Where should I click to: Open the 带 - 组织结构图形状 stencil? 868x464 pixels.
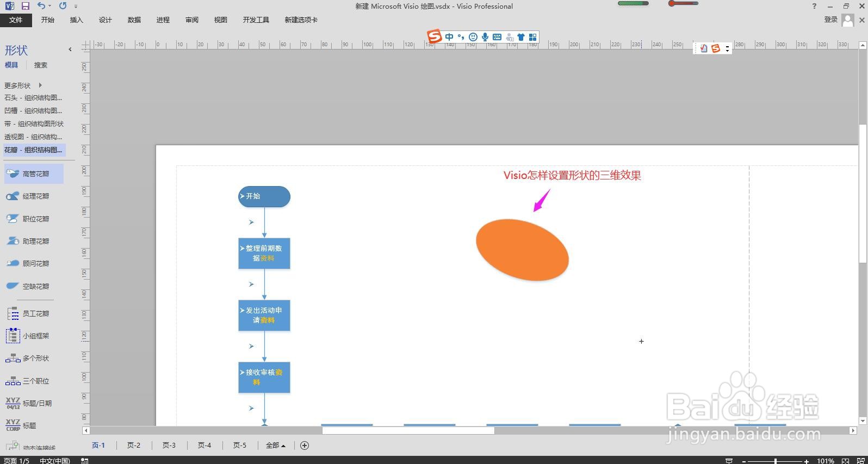pyautogui.click(x=34, y=124)
